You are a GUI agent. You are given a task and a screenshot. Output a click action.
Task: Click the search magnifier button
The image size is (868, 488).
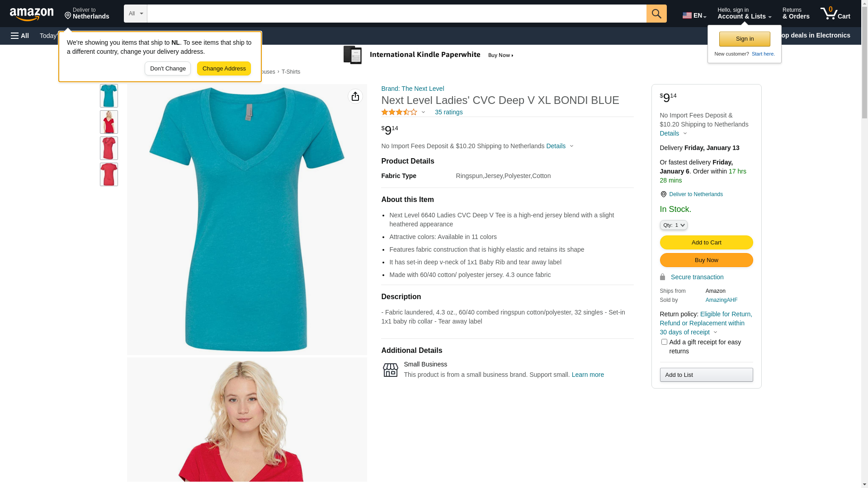coord(656,14)
